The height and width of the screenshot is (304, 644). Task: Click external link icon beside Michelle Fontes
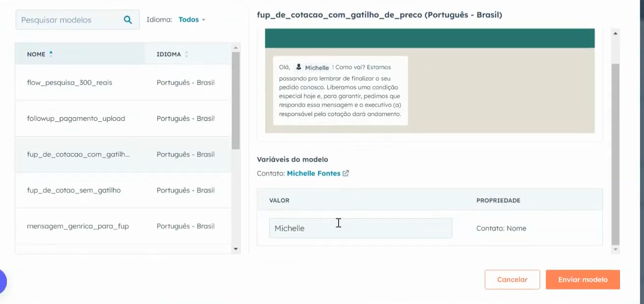[x=346, y=173]
